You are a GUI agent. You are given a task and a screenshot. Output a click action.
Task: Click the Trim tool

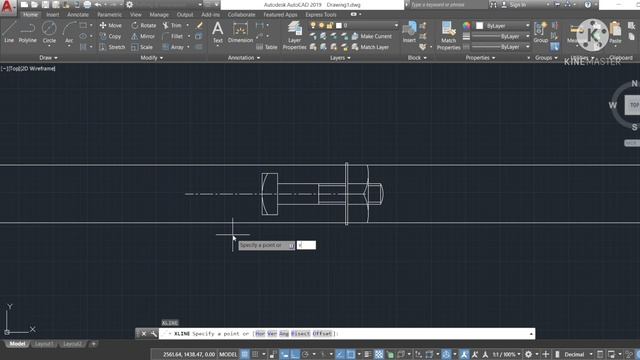[172, 25]
